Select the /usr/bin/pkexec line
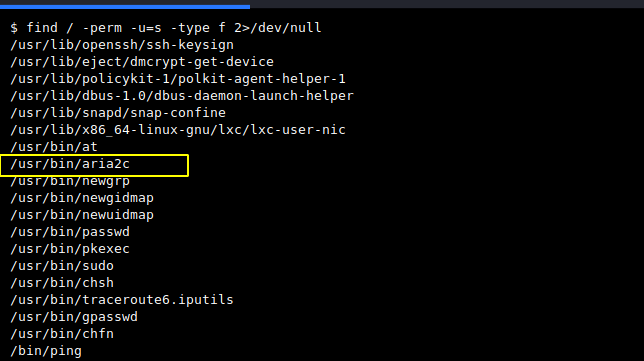The image size is (644, 361). [70, 249]
